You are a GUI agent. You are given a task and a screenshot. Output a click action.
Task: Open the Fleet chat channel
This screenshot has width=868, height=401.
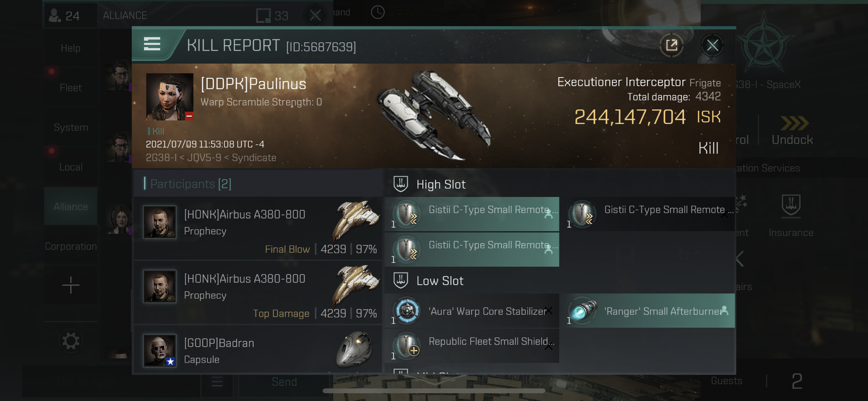pyautogui.click(x=71, y=87)
